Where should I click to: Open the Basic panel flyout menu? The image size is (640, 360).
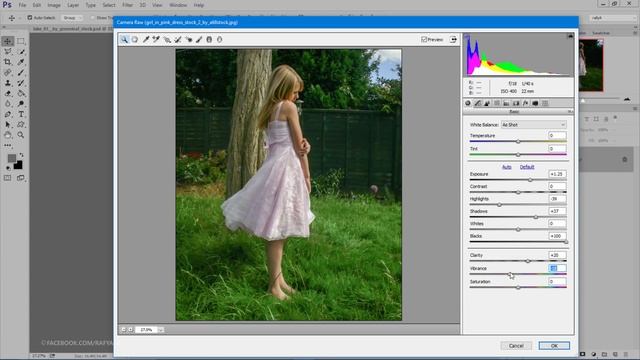click(570, 111)
